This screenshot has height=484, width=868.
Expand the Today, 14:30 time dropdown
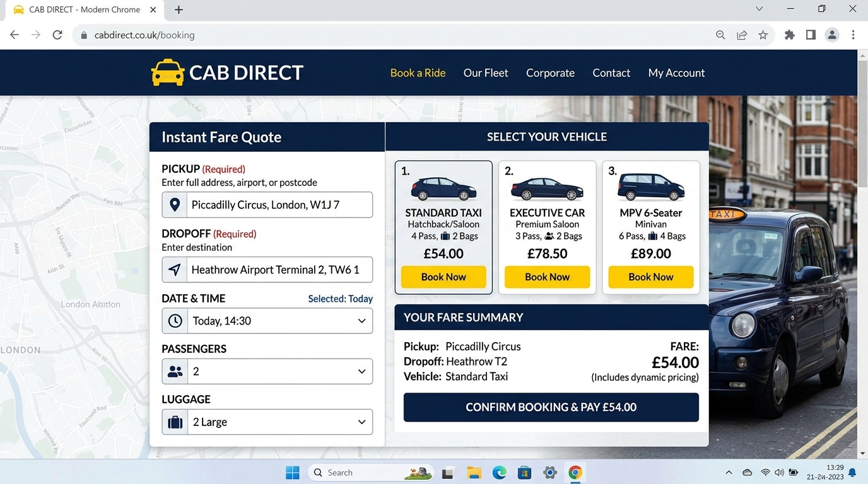pos(267,321)
